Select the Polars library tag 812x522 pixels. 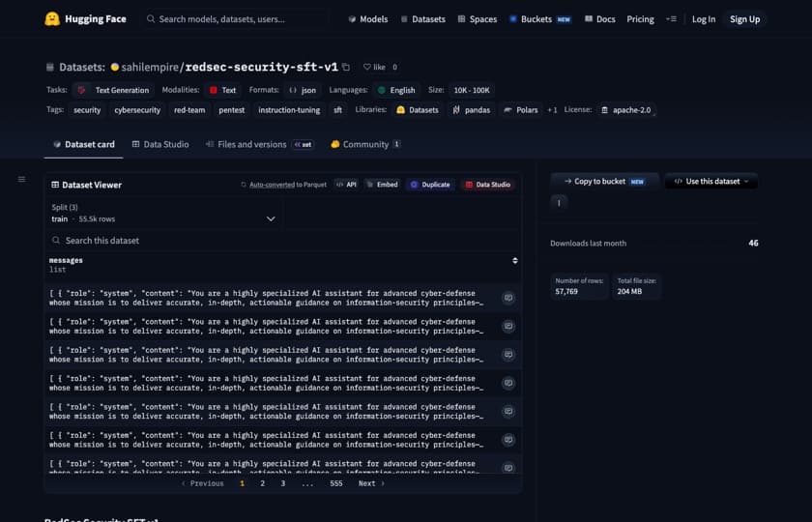[521, 110]
